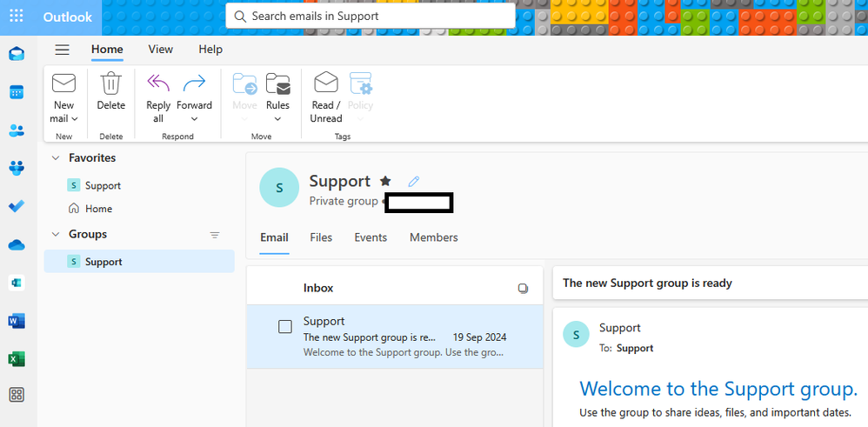Click the 'Private group' label
This screenshot has width=868, height=427.
coord(344,201)
